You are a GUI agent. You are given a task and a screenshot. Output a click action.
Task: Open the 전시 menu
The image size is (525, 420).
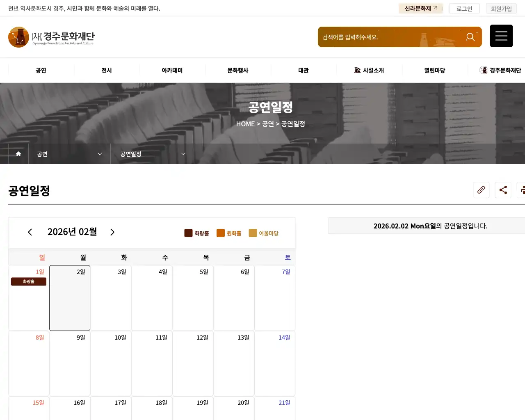click(x=106, y=70)
